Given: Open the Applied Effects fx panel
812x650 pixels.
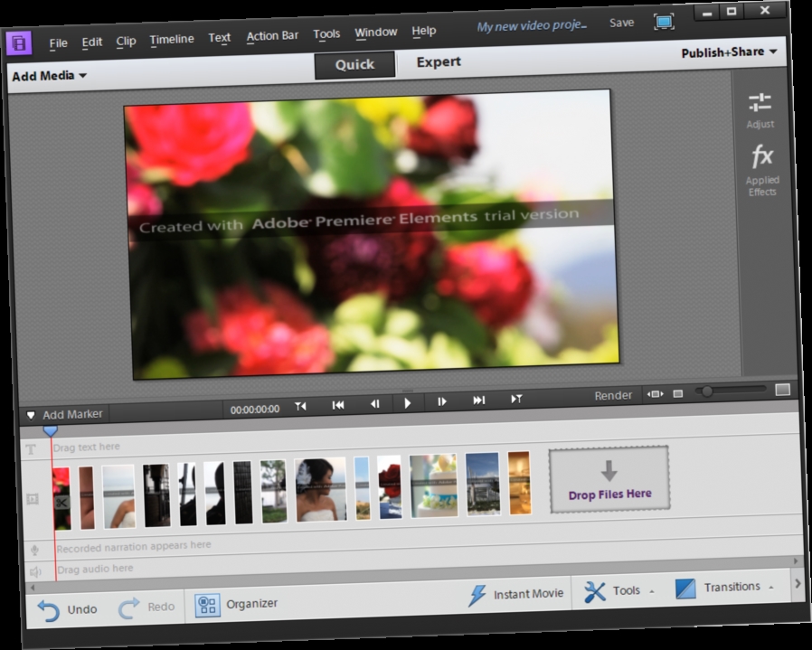Looking at the screenshot, I should pyautogui.click(x=761, y=170).
